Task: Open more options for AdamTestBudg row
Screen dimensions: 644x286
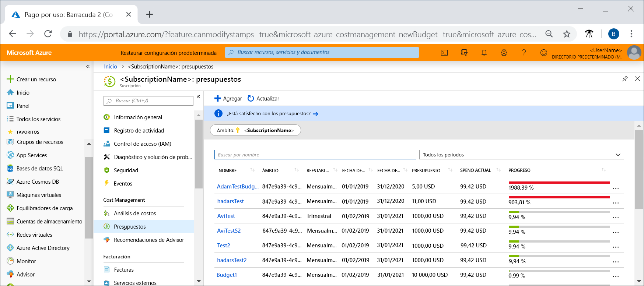Action: click(x=616, y=188)
